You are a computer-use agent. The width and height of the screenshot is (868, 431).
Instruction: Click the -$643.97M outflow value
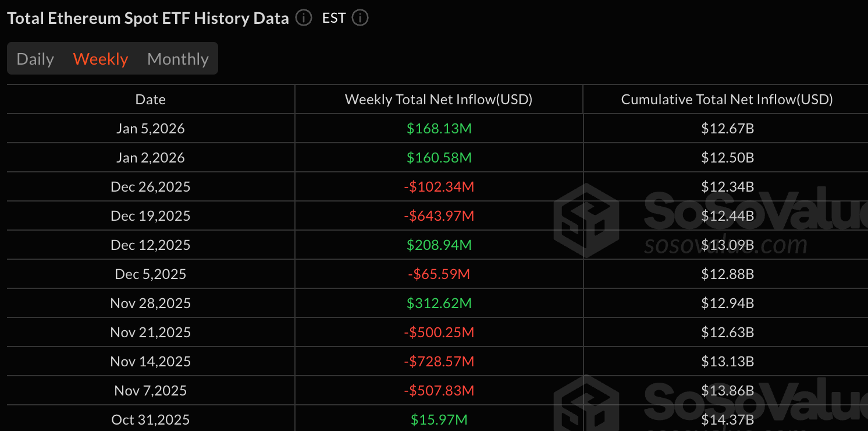[439, 216]
